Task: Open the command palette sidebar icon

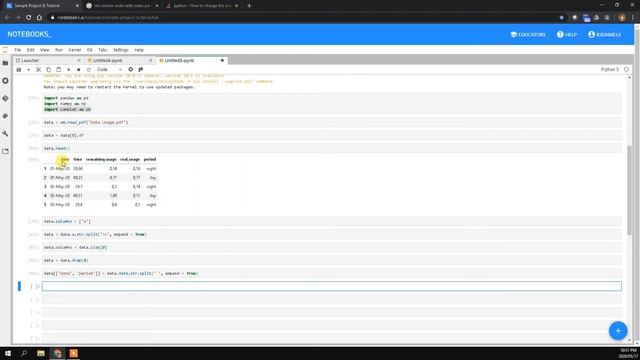Action: [x=5, y=116]
